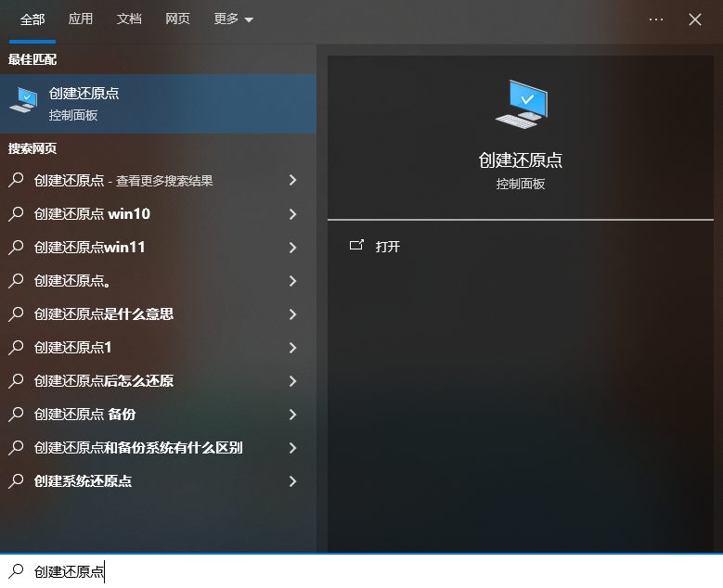
Task: Select the 网页 tab
Action: (177, 19)
